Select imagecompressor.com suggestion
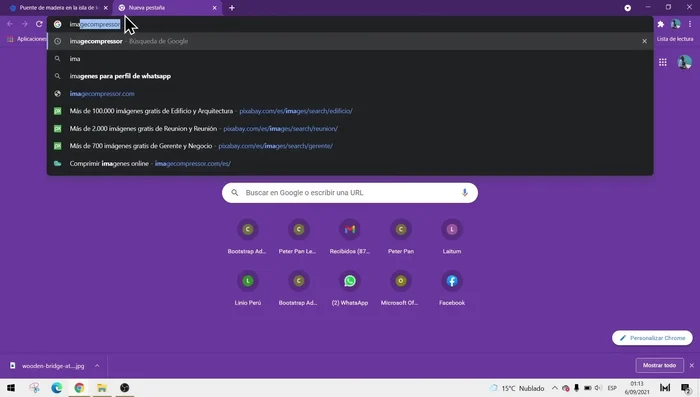The width and height of the screenshot is (700, 397). [350, 93]
